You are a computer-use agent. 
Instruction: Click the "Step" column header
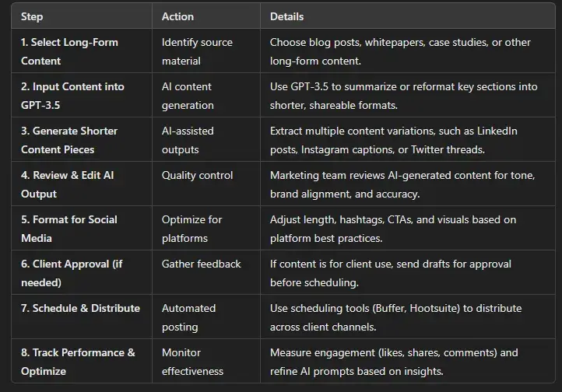(33, 16)
